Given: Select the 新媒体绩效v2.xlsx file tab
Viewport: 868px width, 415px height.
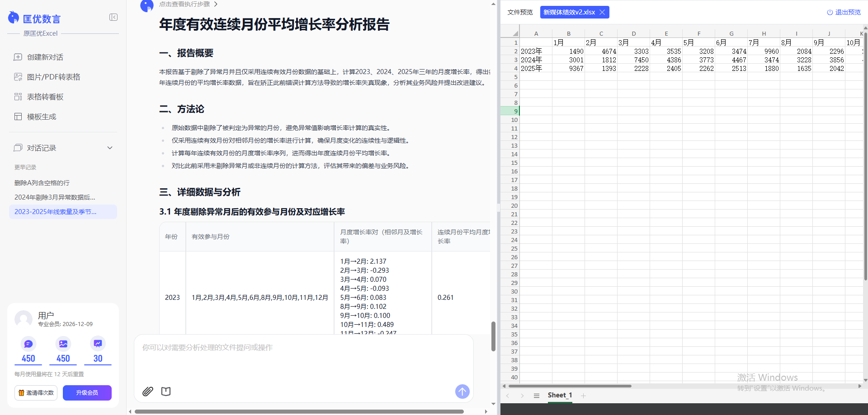Looking at the screenshot, I should pyautogui.click(x=569, y=12).
